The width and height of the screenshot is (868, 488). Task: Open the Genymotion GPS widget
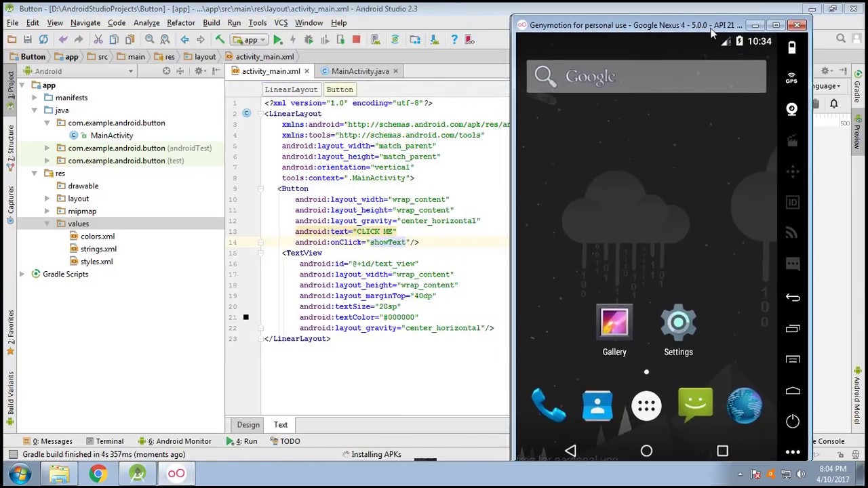click(792, 78)
